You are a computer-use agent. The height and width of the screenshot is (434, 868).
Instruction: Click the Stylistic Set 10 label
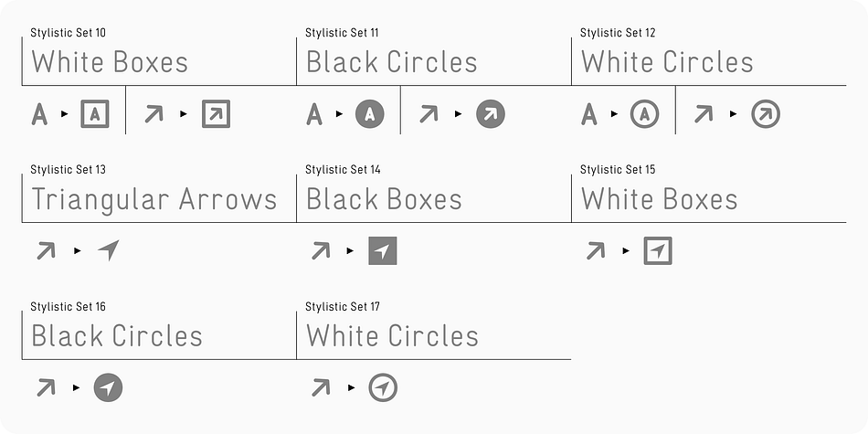point(69,33)
